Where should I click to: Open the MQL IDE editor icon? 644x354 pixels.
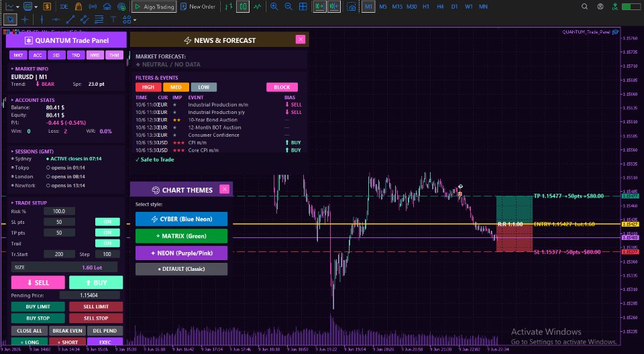(x=64, y=7)
